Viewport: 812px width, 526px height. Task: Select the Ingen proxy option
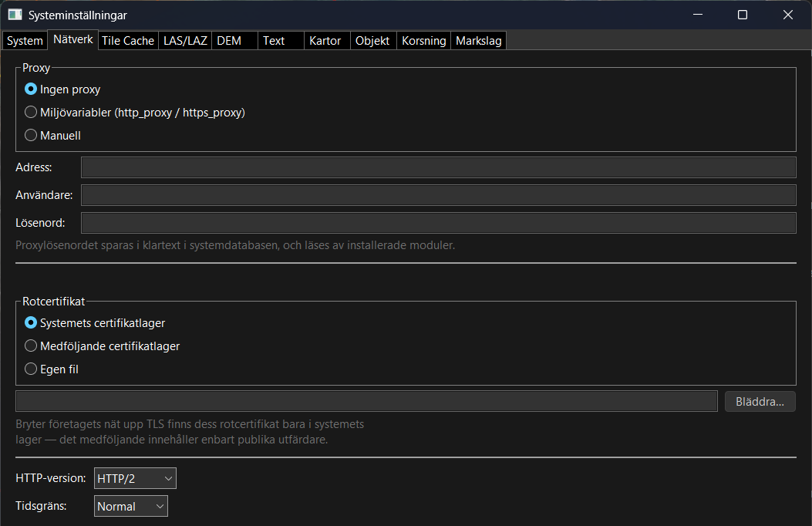[x=62, y=89]
